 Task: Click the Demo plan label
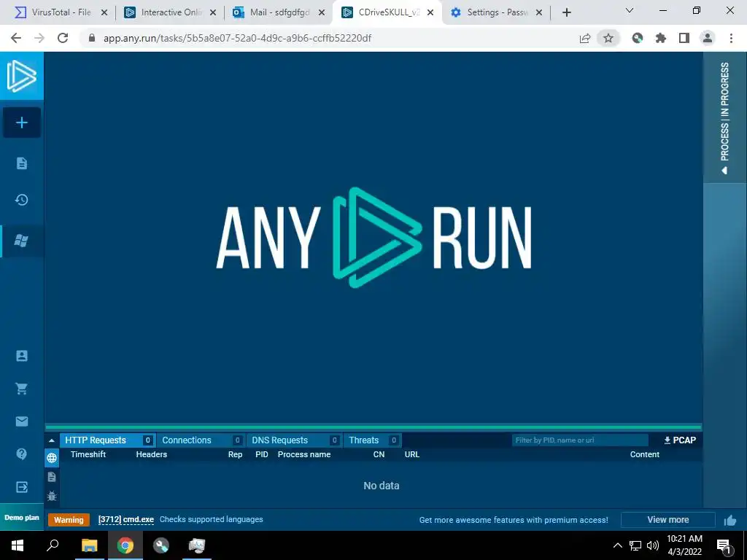22,518
